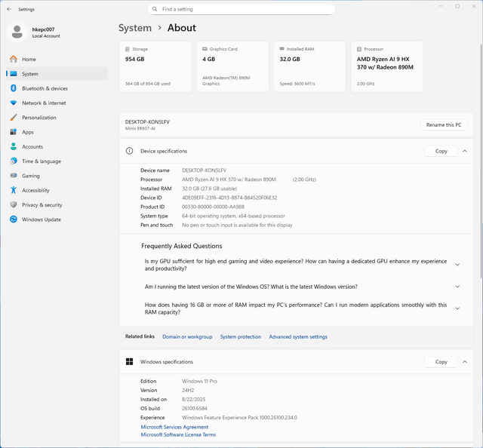The width and height of the screenshot is (483, 448).
Task: Click the Apps icon in sidebar
Action: 14,132
